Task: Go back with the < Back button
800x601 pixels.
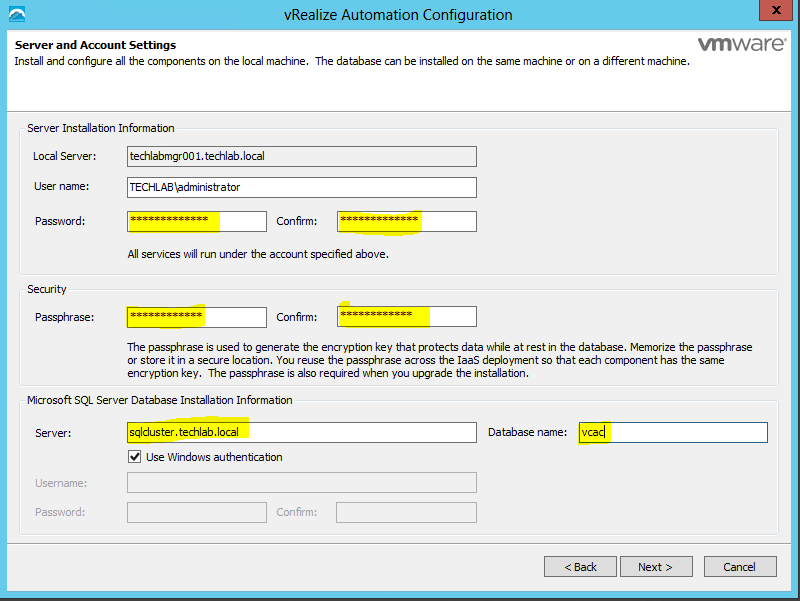Action: (580, 567)
